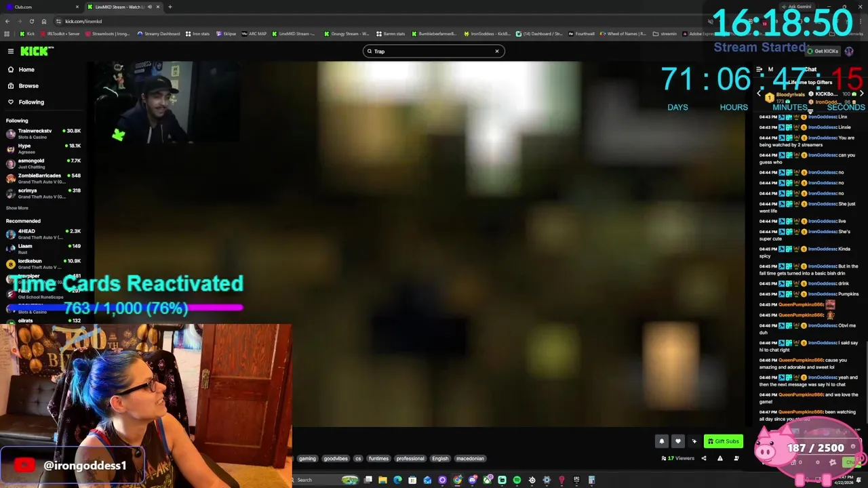This screenshot has height=488, width=868.
Task: Open oilrats recommended channel
Action: coord(43,321)
